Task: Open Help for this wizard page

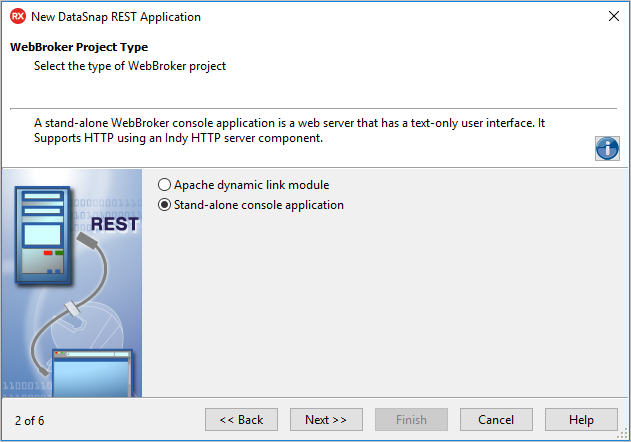Action: tap(581, 419)
